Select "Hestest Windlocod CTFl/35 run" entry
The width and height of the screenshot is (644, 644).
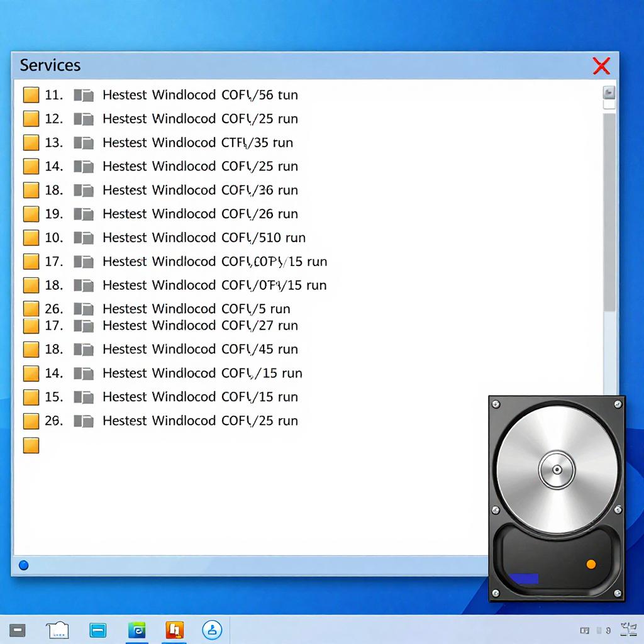[x=197, y=143]
